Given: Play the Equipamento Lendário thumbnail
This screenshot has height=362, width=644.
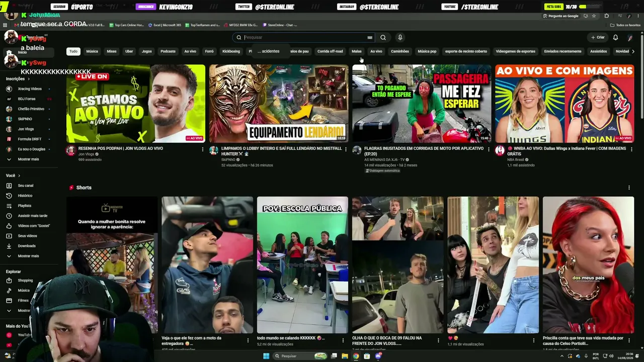Looking at the screenshot, I should (279, 104).
